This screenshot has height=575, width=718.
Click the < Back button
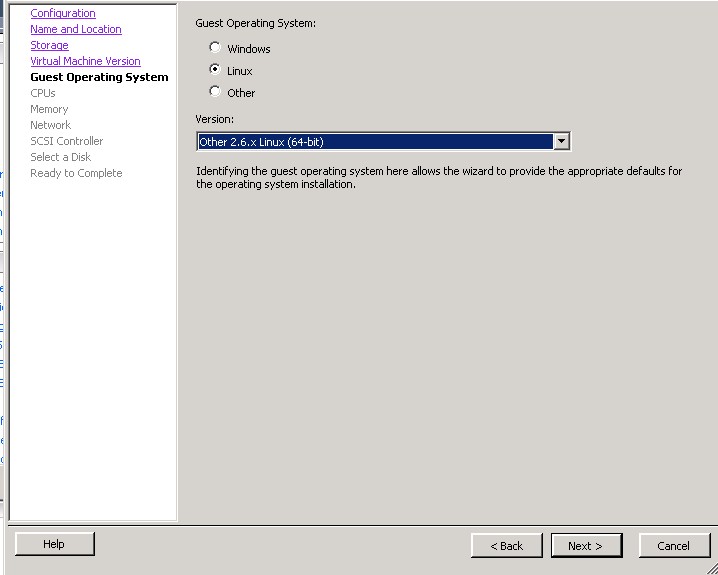pos(506,545)
